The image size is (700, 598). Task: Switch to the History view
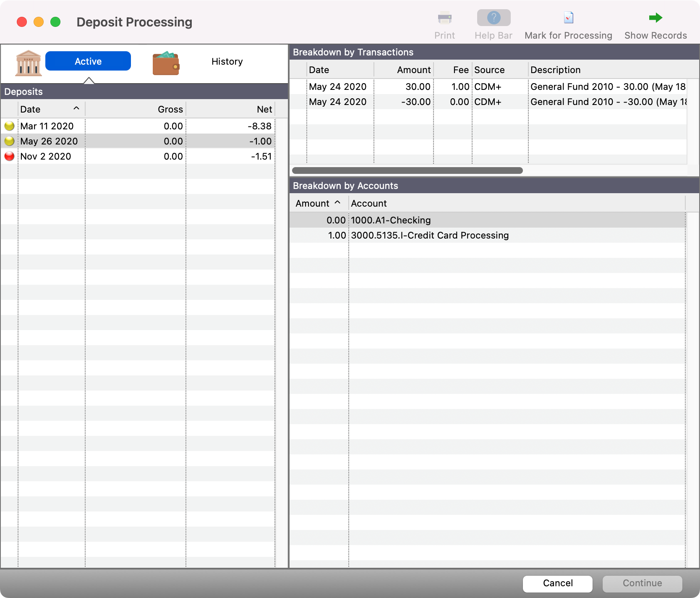click(x=227, y=61)
